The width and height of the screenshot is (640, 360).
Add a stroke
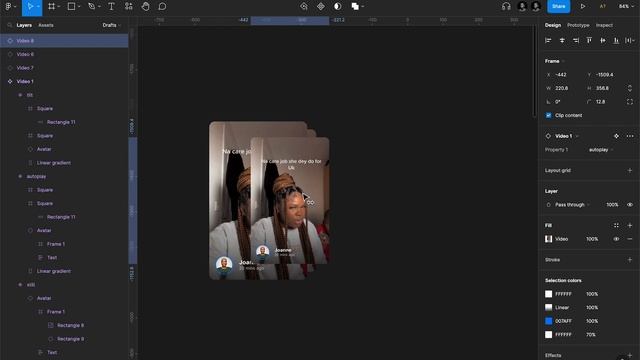pos(630,260)
